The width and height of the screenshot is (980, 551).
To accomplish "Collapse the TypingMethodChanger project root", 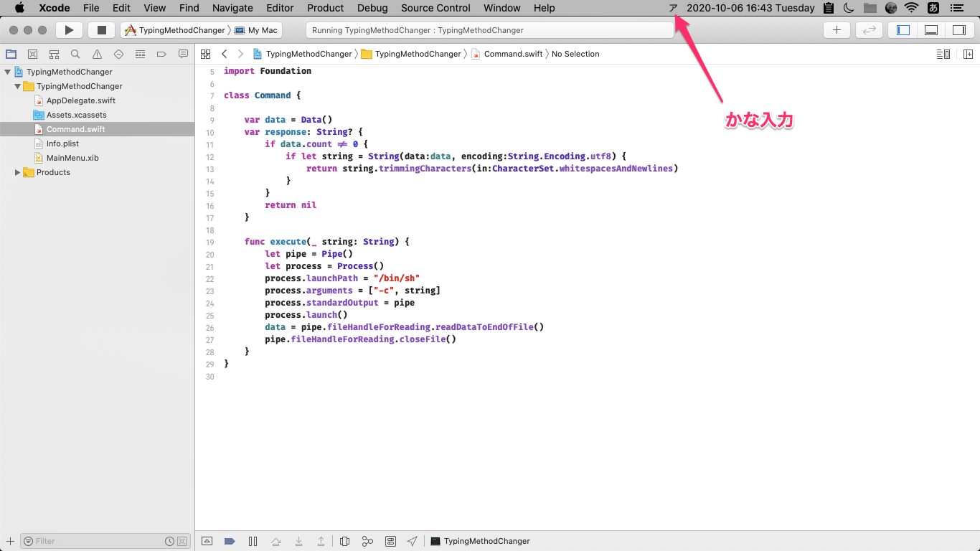I will [8, 72].
